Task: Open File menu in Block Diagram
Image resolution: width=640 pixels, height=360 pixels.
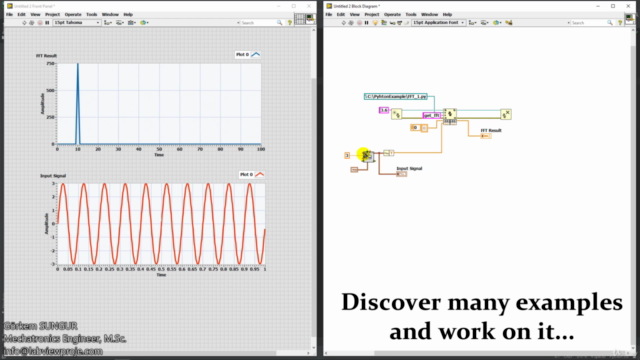Action: click(x=329, y=14)
